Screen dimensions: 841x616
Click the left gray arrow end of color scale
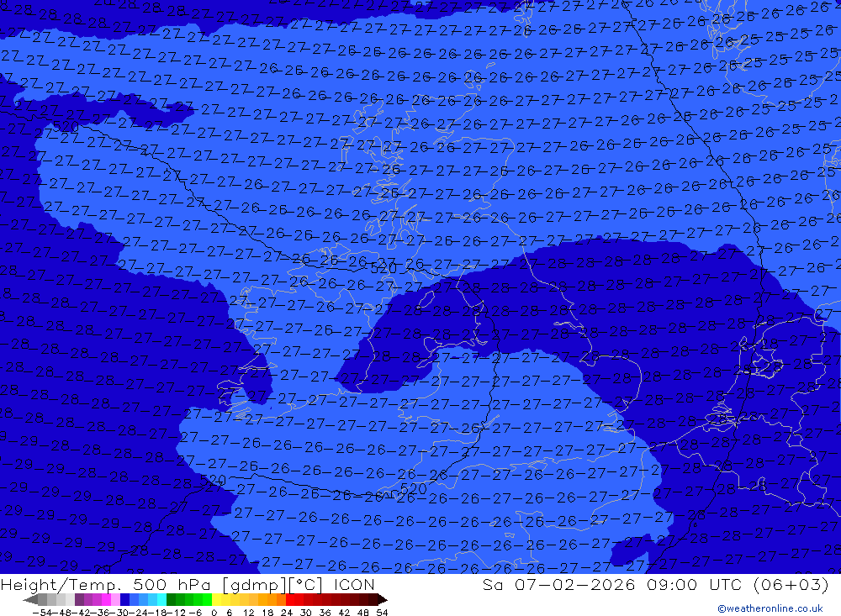[x=30, y=599]
